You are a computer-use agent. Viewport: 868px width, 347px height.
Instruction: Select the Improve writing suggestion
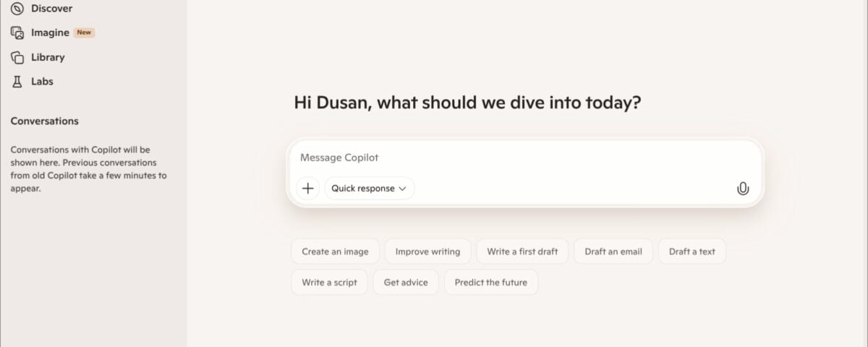(x=427, y=252)
